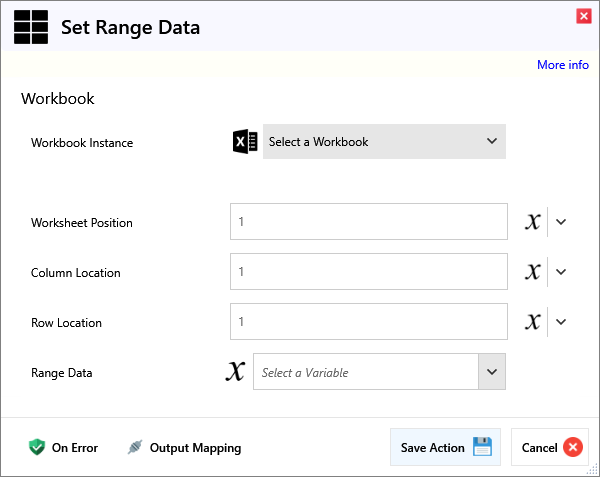The height and width of the screenshot is (477, 600).
Task: Expand the Column Location chevron menu
Action: coord(561,272)
